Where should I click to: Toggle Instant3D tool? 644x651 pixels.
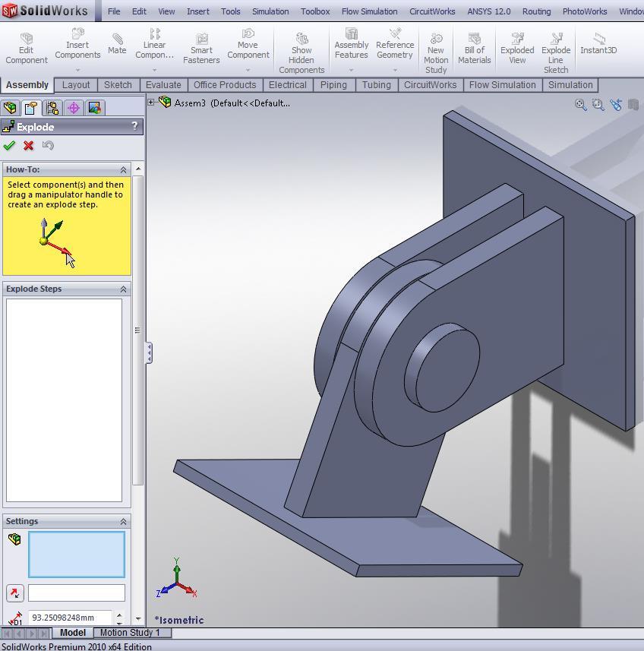pos(598,44)
